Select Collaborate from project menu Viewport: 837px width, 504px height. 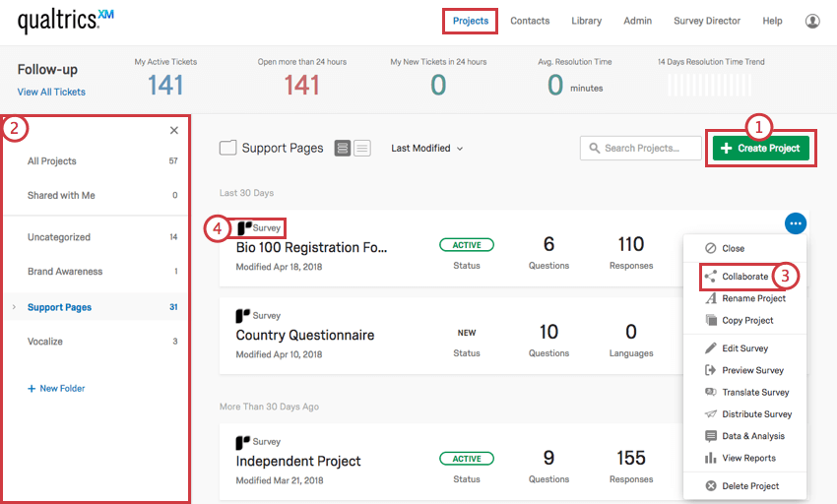pyautogui.click(x=744, y=277)
